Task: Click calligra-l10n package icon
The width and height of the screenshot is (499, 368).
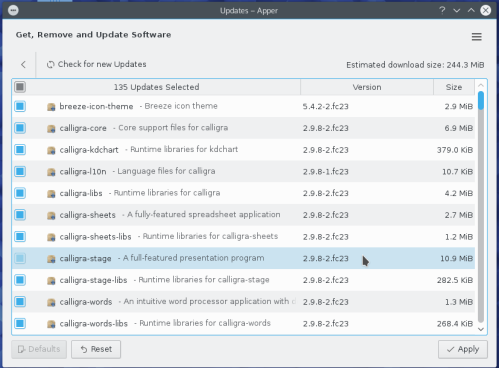Action: 51,172
